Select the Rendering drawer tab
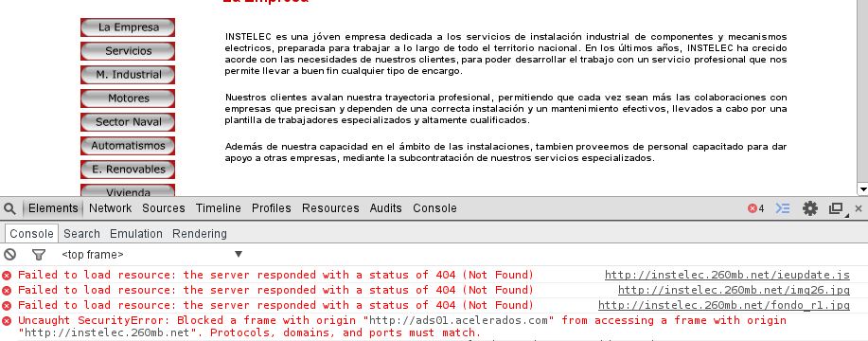The width and height of the screenshot is (868, 341). [200, 234]
